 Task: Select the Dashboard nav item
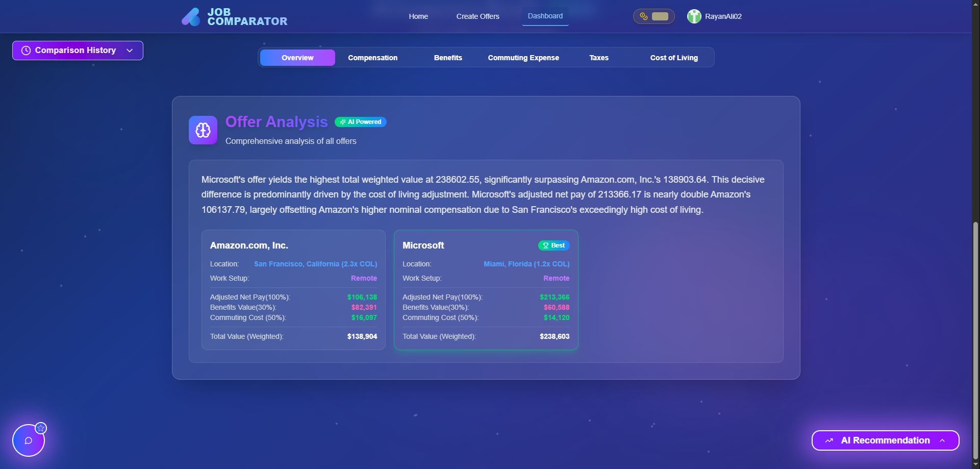(x=545, y=16)
